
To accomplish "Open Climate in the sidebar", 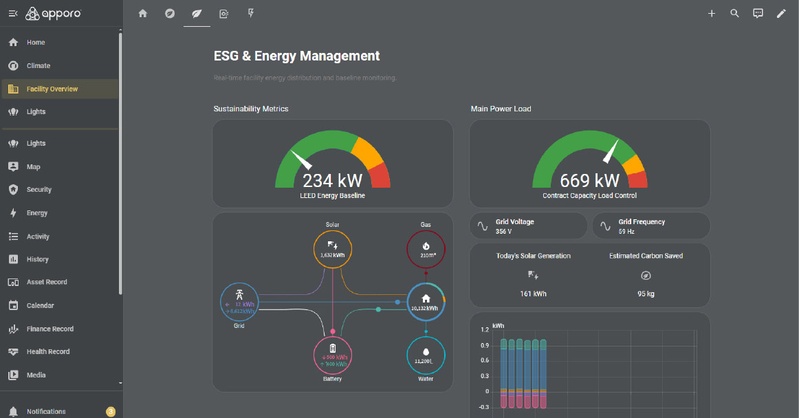I will (x=60, y=66).
